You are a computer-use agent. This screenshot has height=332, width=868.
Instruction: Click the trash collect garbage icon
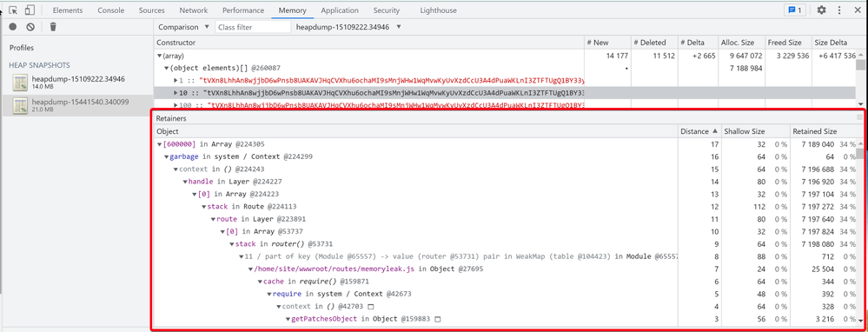[53, 27]
